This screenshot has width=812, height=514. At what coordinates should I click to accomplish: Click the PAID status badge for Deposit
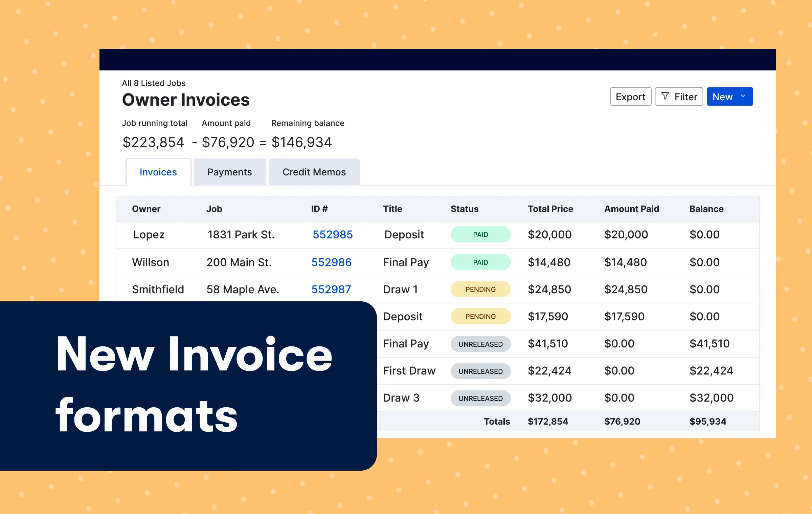(x=480, y=234)
